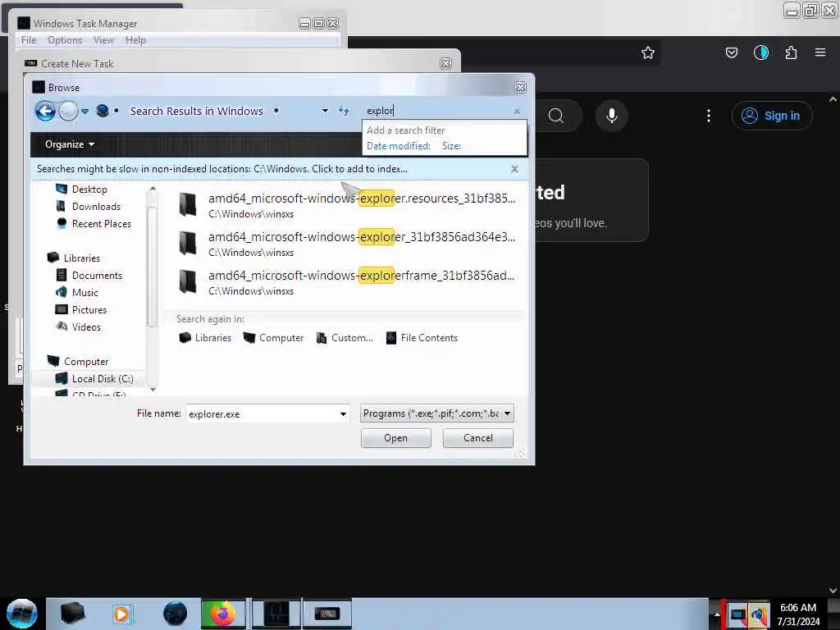
Task: Bookmark page with browser star icon
Action: coord(648,52)
